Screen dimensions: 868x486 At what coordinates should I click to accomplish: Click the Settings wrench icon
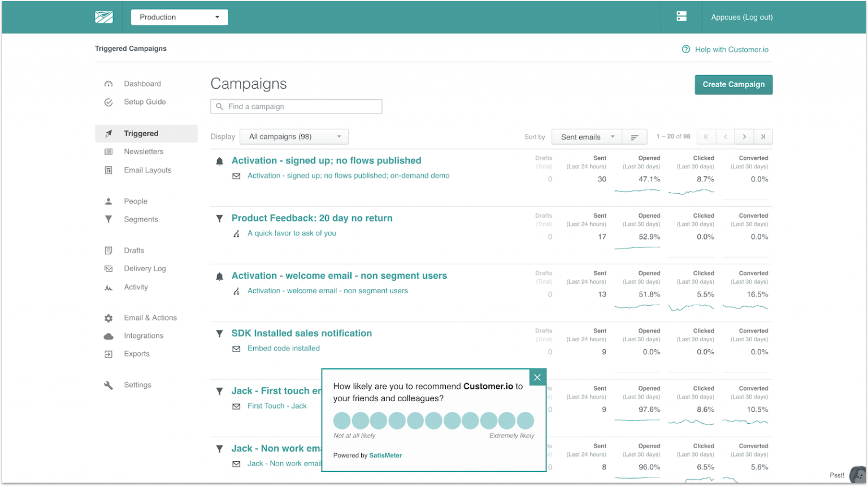[108, 385]
